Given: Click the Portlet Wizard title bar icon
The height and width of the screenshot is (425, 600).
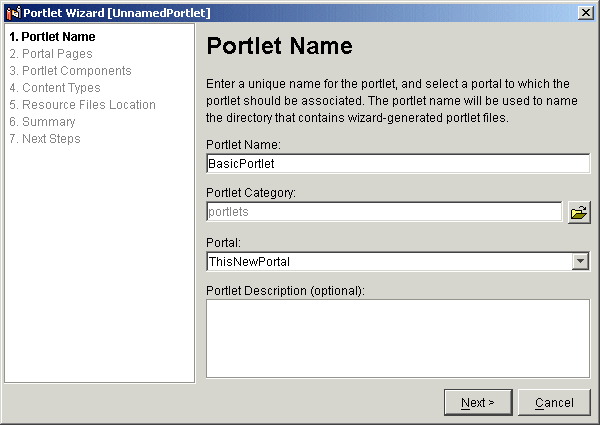Looking at the screenshot, I should [13, 13].
